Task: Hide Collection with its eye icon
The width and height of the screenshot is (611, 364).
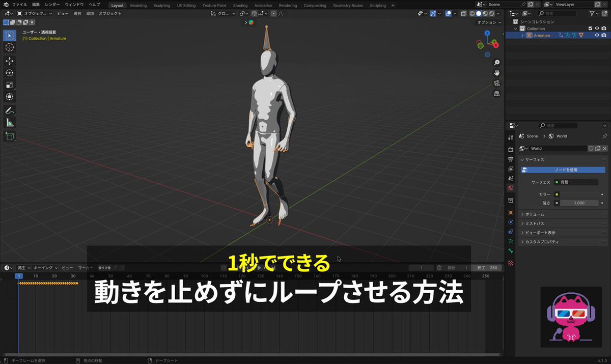Action: [x=597, y=29]
